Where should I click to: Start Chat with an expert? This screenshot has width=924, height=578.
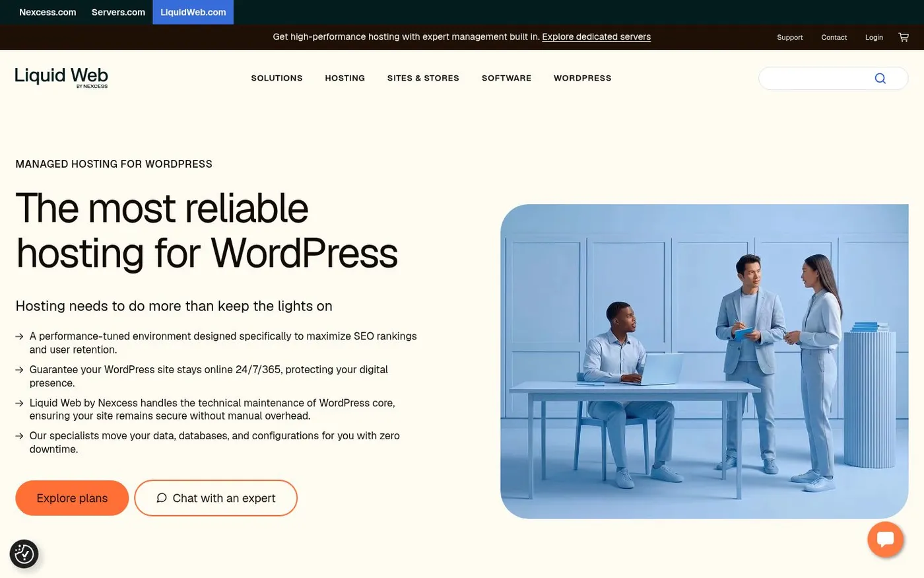(x=216, y=498)
